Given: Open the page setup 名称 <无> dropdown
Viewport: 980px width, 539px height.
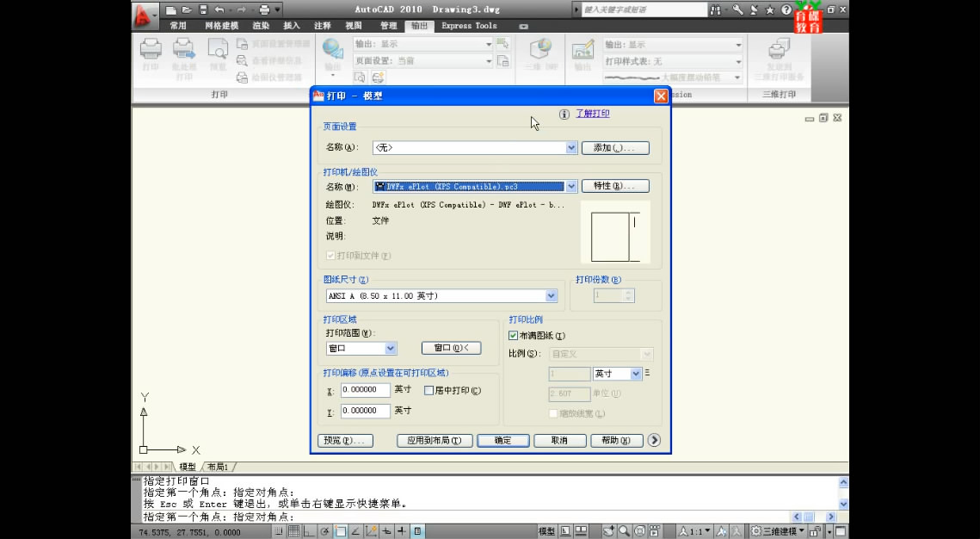Looking at the screenshot, I should [475, 147].
